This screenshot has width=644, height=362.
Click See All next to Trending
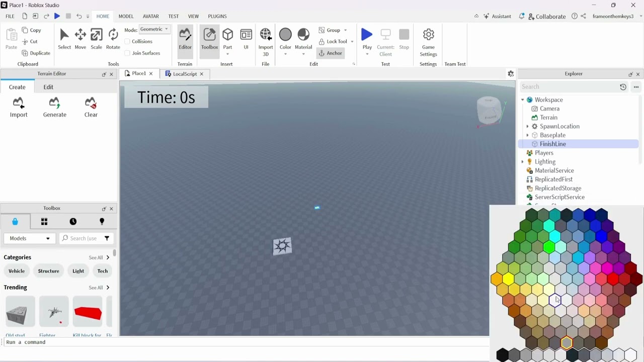coord(99,288)
